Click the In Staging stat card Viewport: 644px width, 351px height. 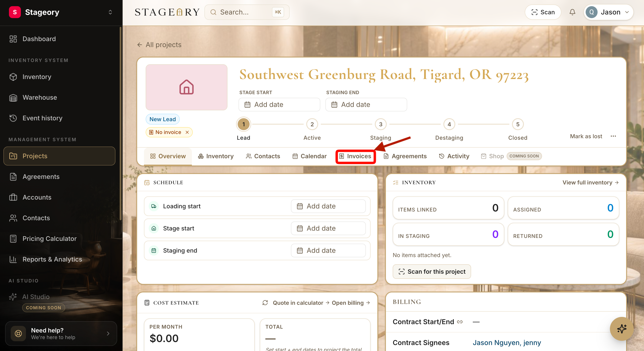pos(448,234)
